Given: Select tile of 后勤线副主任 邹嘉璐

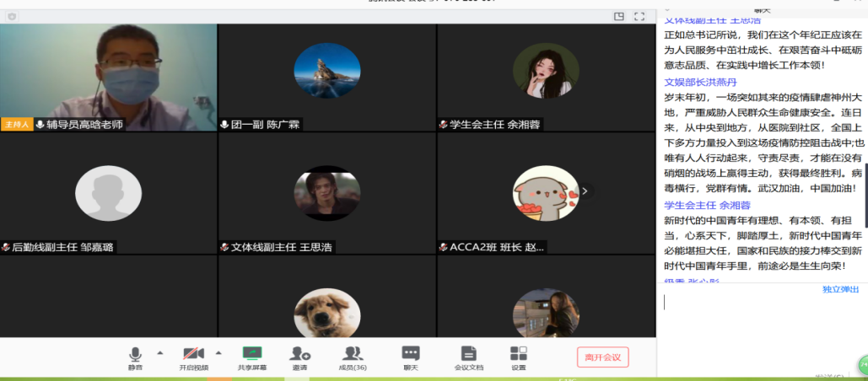Looking at the screenshot, I should tap(109, 193).
